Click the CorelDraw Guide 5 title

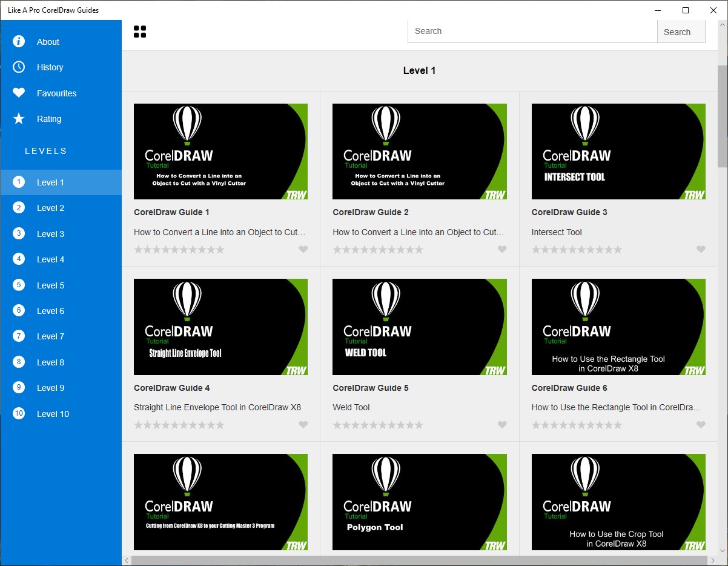[371, 388]
